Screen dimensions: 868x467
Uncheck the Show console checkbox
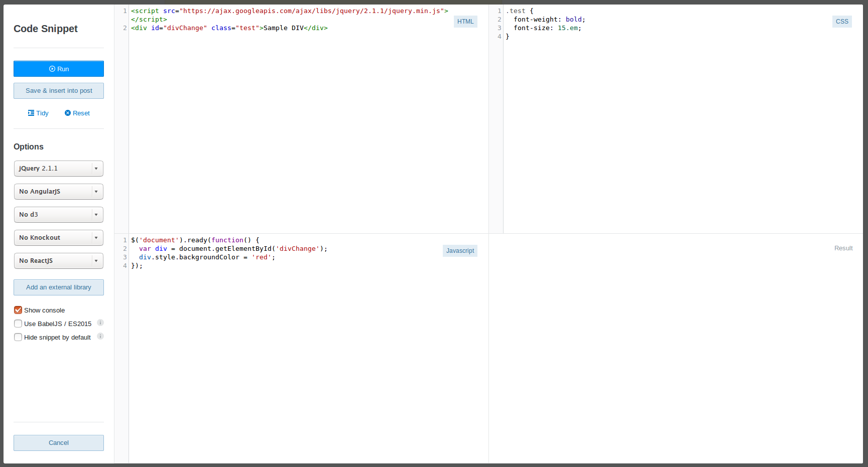click(x=18, y=310)
